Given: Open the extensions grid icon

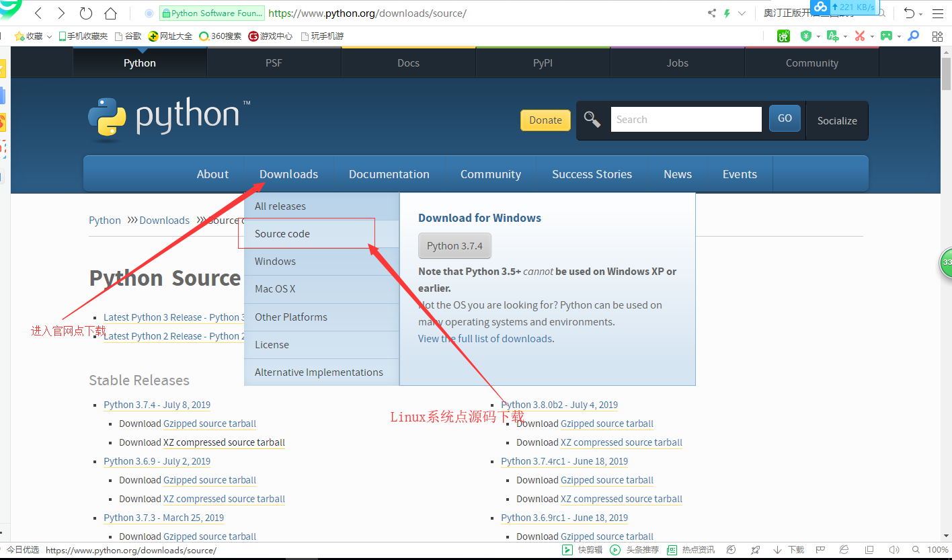Looking at the screenshot, I should tap(937, 36).
